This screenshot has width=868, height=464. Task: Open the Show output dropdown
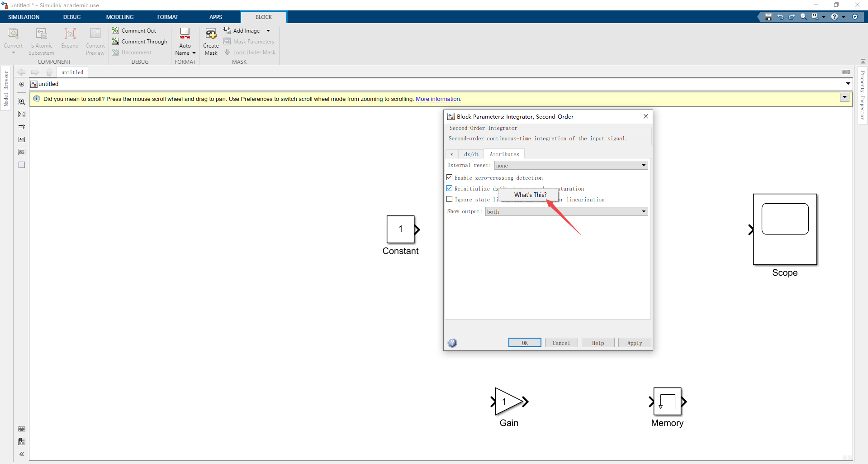[566, 211]
